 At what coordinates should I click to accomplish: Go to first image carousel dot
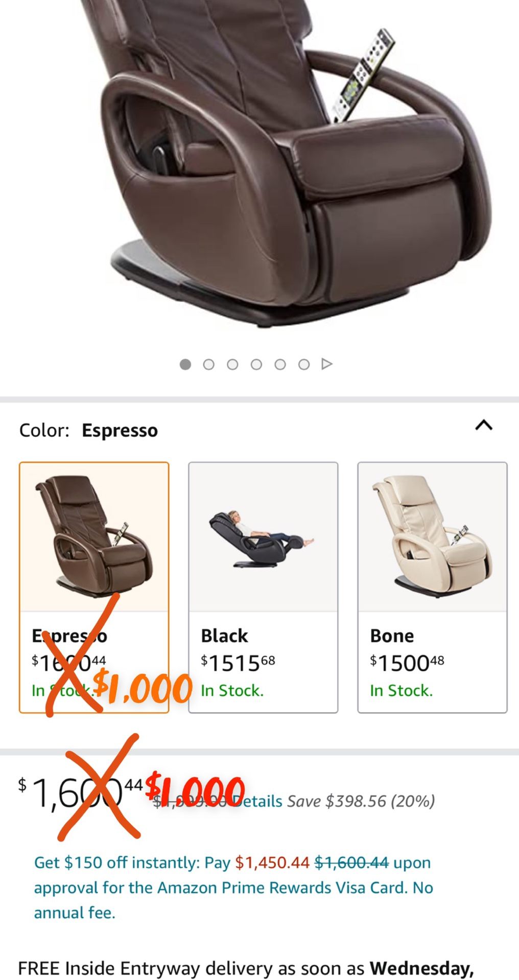pos(185,364)
